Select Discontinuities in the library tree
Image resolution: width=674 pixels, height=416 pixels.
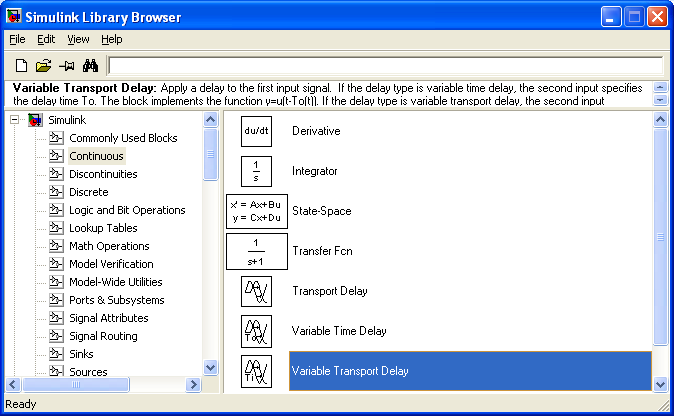point(103,174)
